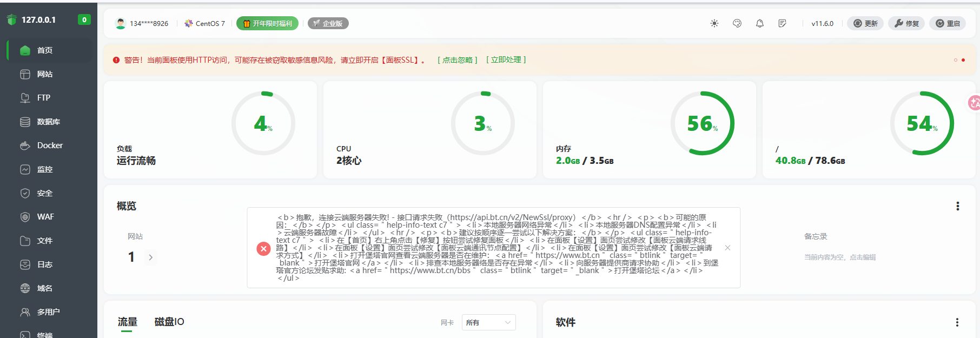Click the memory usage 2.0GB / 3.5GB

[585, 161]
